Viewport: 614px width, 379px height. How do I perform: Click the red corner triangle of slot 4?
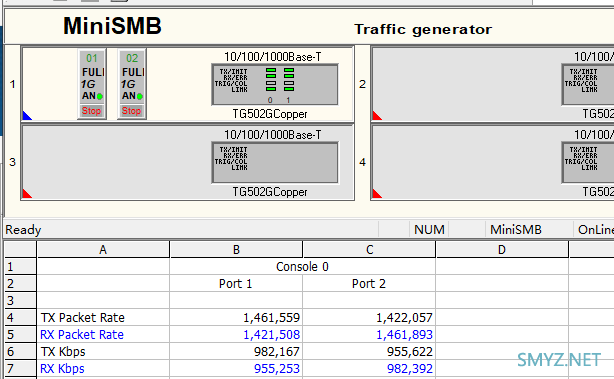tap(376, 194)
